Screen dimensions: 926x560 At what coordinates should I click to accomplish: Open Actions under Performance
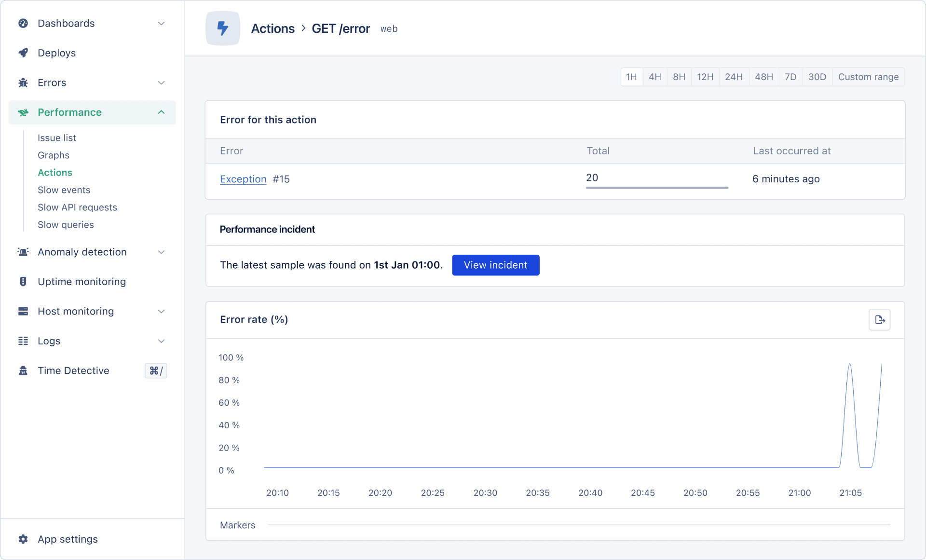point(55,173)
